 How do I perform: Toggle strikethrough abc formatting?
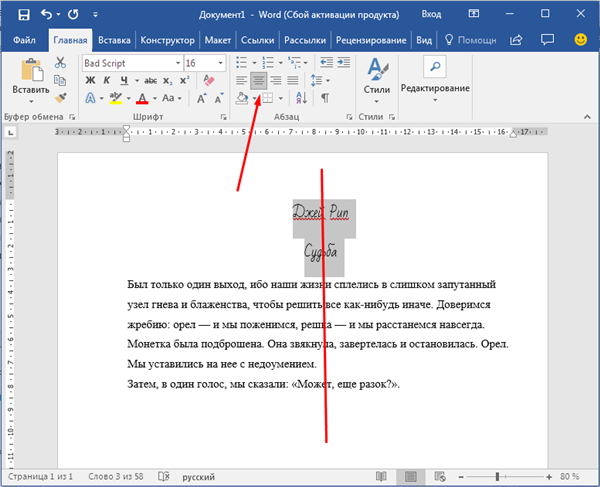(x=150, y=81)
